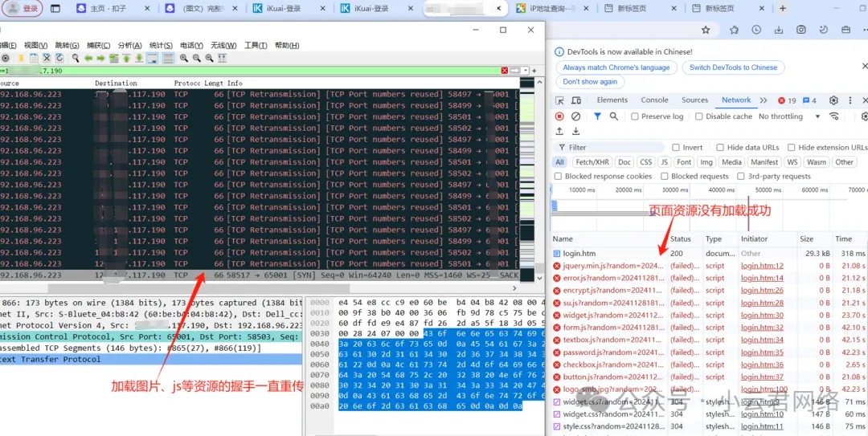This screenshot has width=868, height=436.
Task: Click Switch DevTools to Chinese button
Action: [733, 67]
